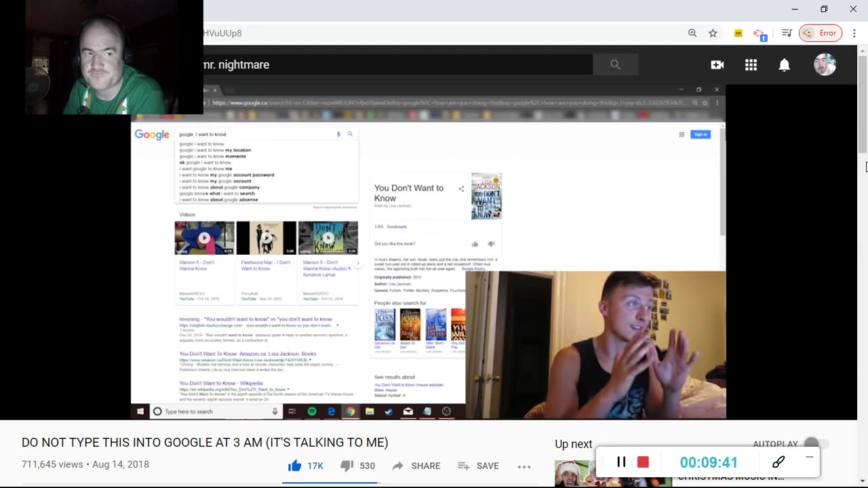Viewport: 868px width, 488px height.
Task: Click the YouTube search magnifier button
Action: pos(615,64)
